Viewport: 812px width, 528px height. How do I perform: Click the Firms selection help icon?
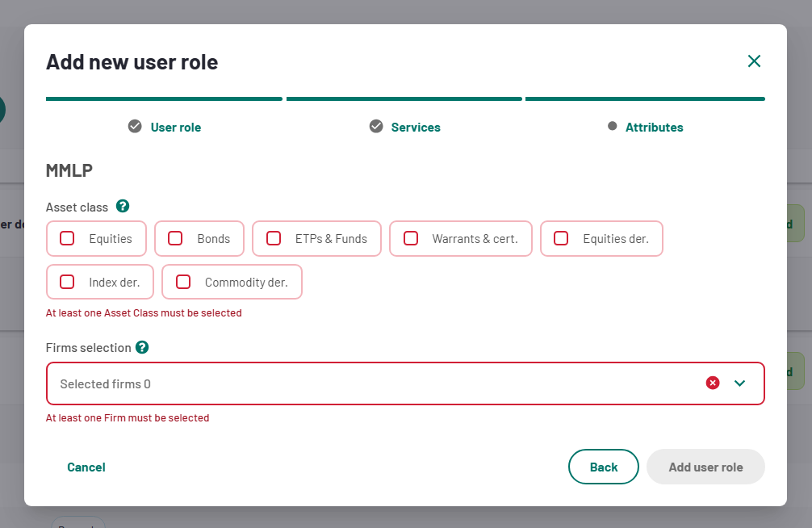[142, 347]
